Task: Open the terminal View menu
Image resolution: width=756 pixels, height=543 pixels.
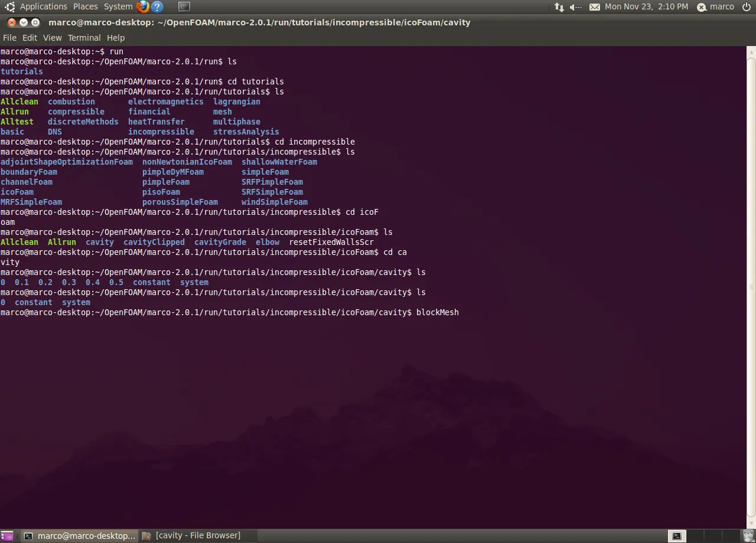Action: click(52, 37)
